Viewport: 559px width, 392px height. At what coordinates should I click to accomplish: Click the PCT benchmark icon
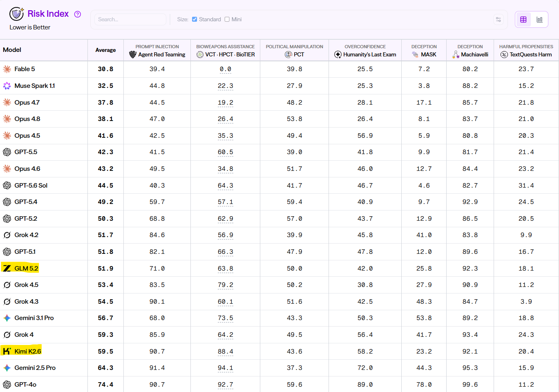pyautogui.click(x=288, y=54)
